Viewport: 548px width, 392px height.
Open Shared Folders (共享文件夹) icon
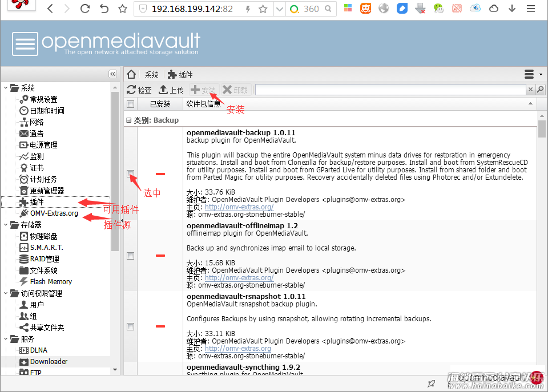pyautogui.click(x=24, y=328)
